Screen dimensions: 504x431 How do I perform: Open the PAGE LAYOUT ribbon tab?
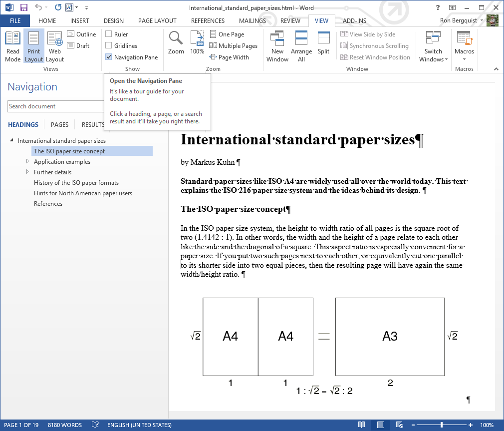[x=157, y=20]
